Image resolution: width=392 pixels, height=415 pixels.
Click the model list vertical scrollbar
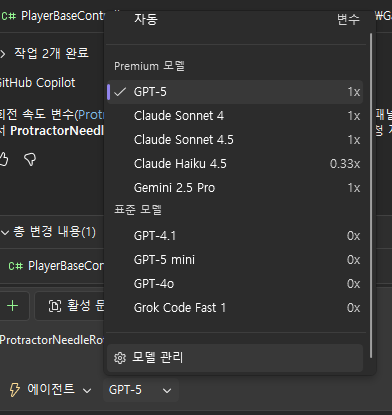[x=371, y=196]
